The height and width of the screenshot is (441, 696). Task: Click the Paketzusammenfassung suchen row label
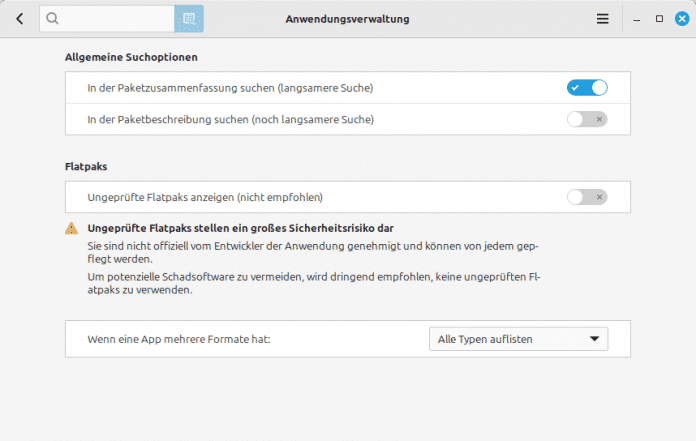click(230, 88)
